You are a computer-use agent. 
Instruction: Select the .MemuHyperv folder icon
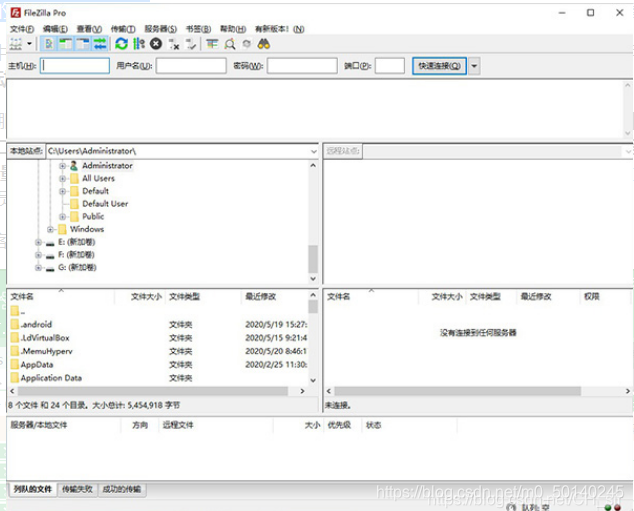[x=15, y=351]
